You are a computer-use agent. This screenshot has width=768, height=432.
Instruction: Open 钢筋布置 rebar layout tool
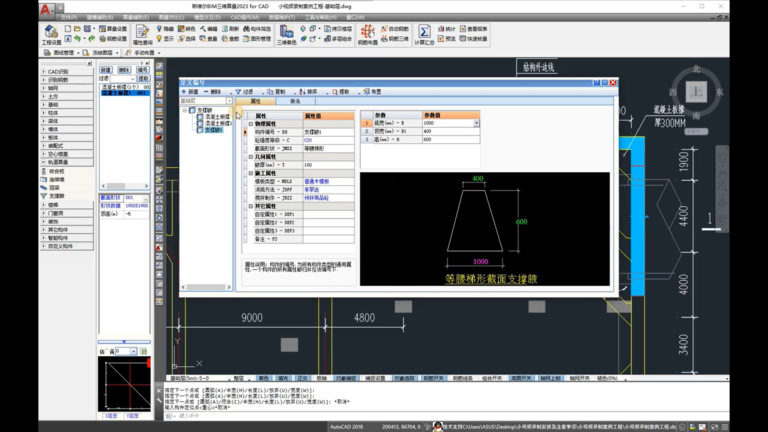[x=367, y=35]
